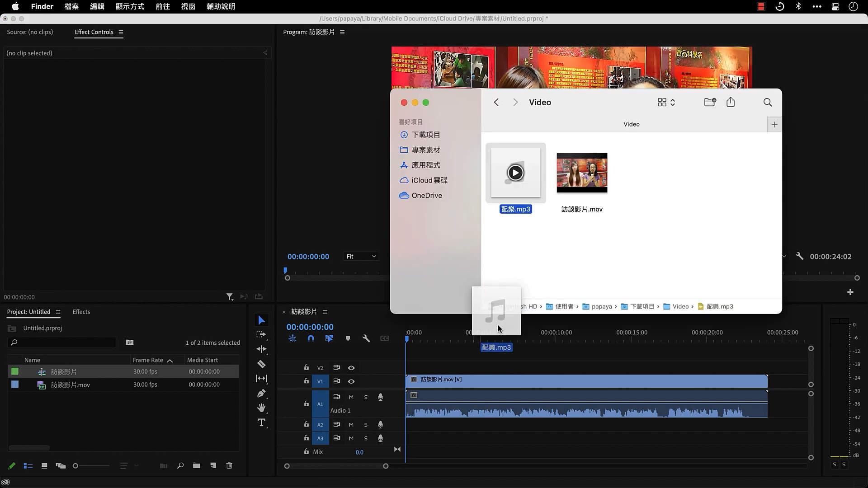Open the Project panel hamburger menu
The width and height of the screenshot is (868, 488).
tap(58, 312)
